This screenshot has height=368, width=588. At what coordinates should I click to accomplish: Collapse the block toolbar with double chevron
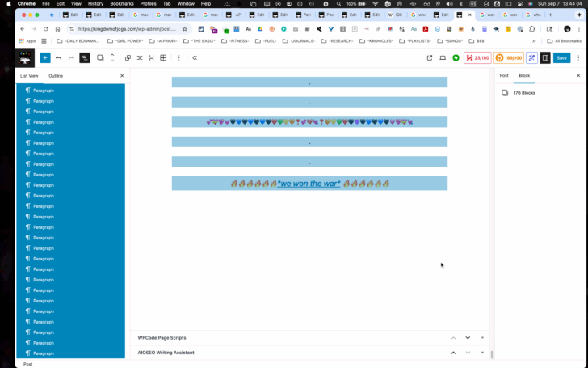tap(195, 58)
